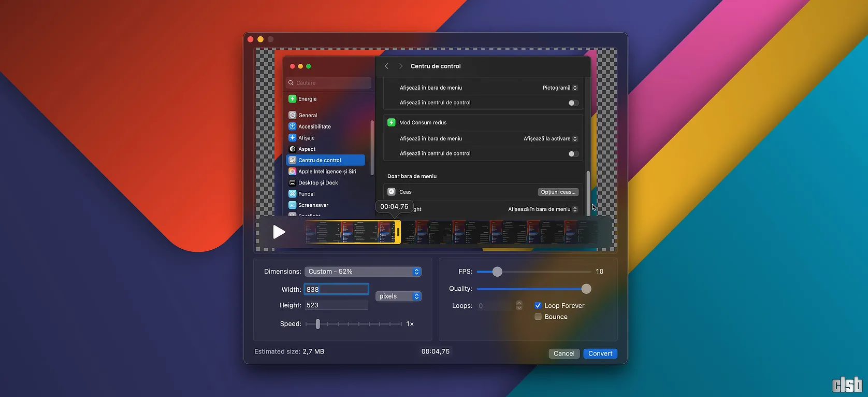868x397 pixels.
Task: Click the Centru de control title text
Action: (x=436, y=66)
